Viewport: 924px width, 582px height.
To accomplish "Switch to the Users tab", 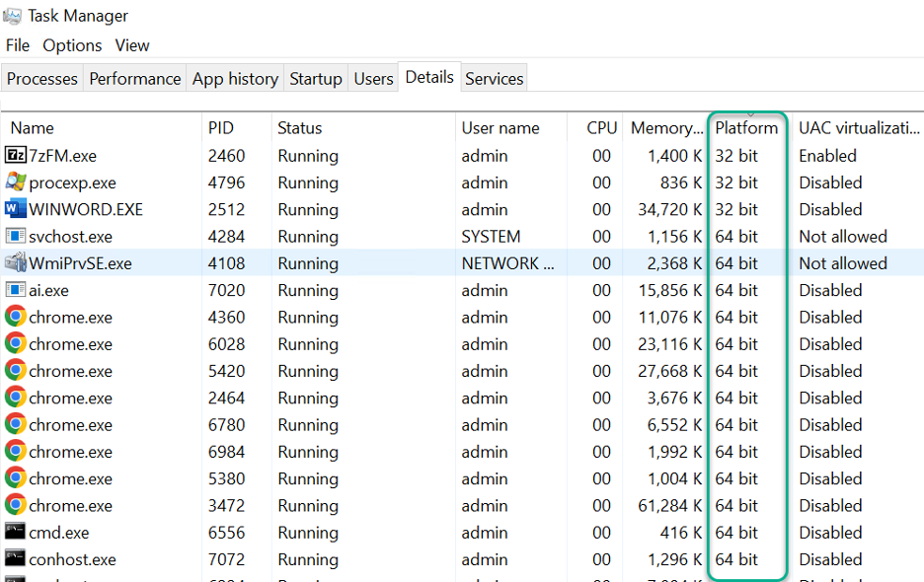I will tap(373, 78).
